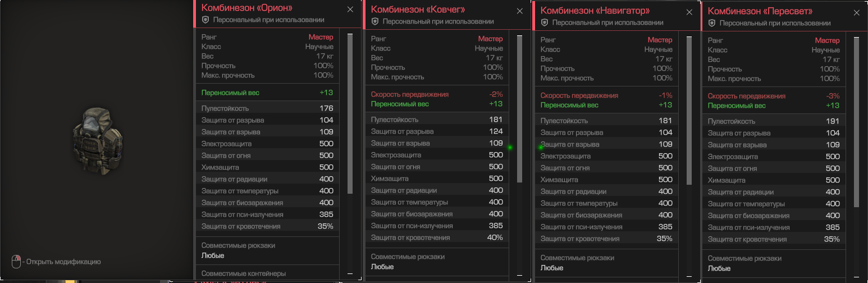Click scrollbar thumb in the «Пересвет» panel
The width and height of the screenshot is (868, 283).
pyautogui.click(x=856, y=121)
